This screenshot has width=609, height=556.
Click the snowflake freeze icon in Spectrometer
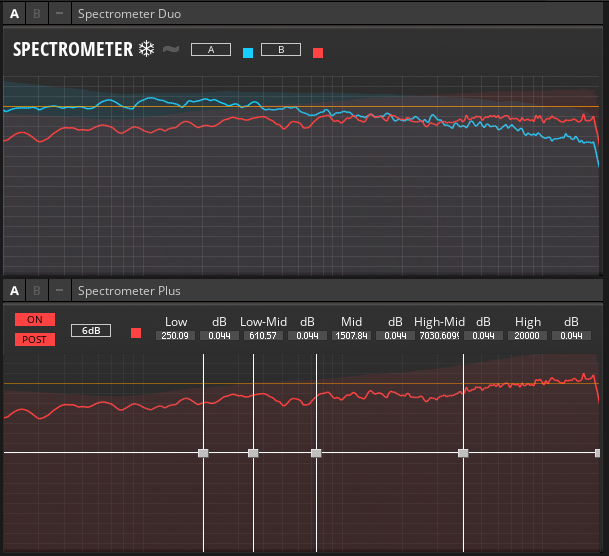pyautogui.click(x=147, y=49)
